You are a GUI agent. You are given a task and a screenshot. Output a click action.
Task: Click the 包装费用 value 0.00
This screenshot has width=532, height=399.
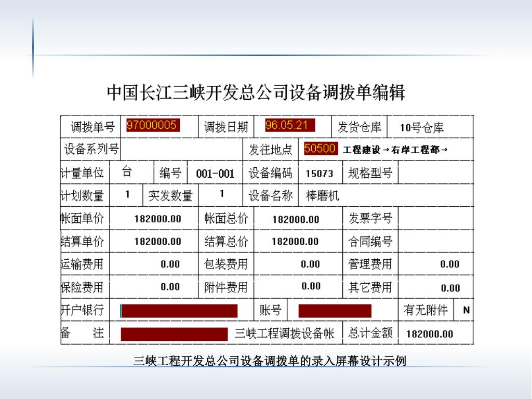pyautogui.click(x=310, y=264)
